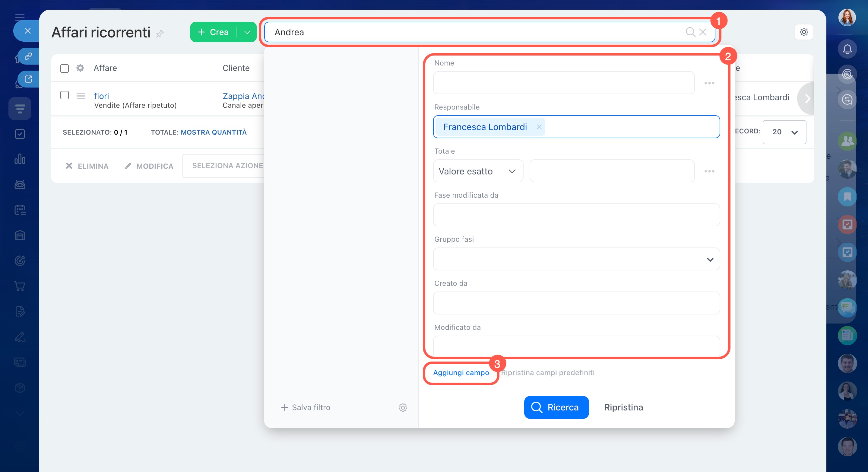Open the Gruppo fasi dropdown
Image resolution: width=868 pixels, height=472 pixels.
click(x=576, y=259)
